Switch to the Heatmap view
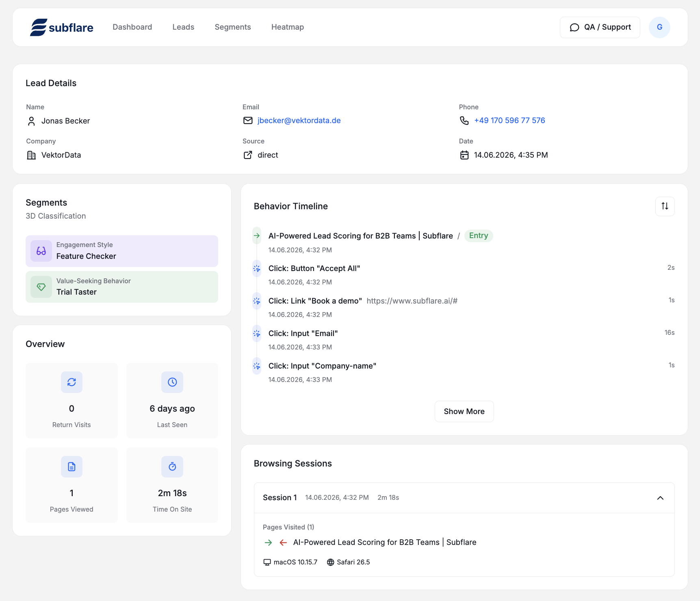 click(288, 27)
